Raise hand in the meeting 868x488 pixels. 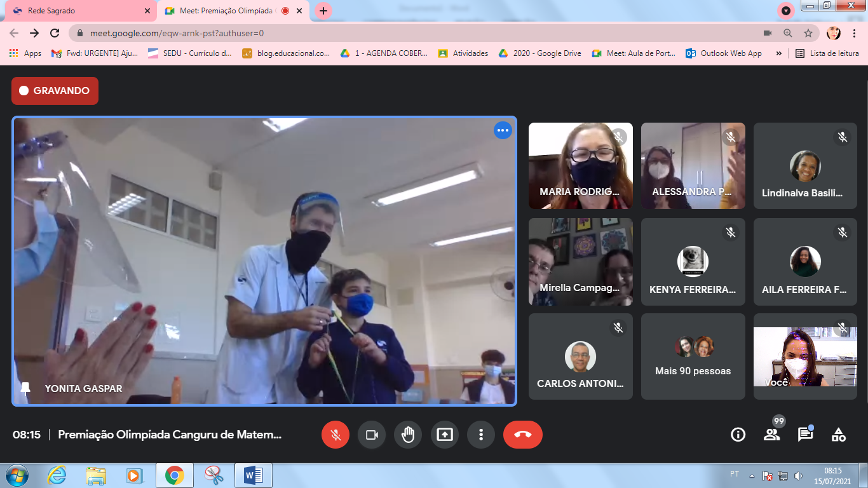click(x=408, y=435)
